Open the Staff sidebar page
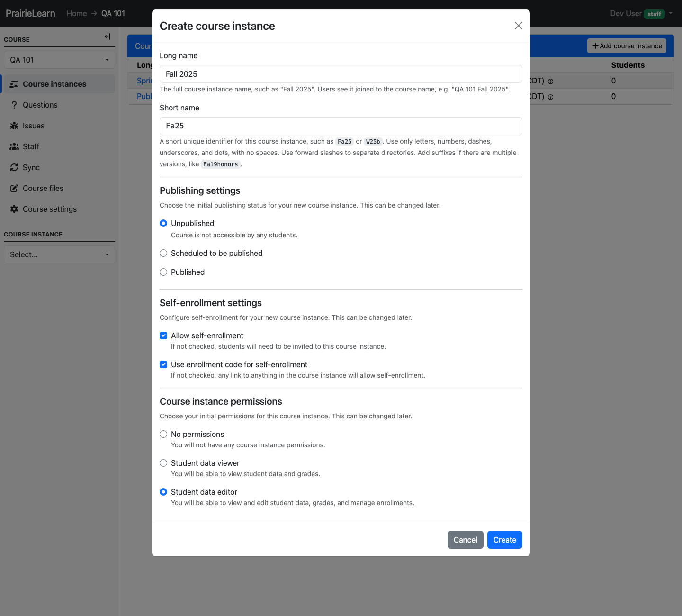 [59, 146]
